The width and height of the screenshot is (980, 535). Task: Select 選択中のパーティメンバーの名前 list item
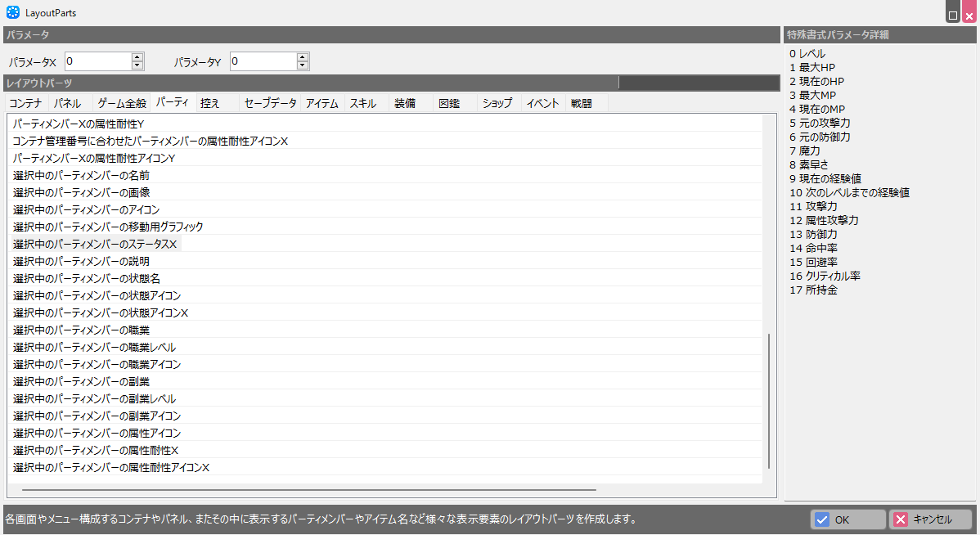82,175
